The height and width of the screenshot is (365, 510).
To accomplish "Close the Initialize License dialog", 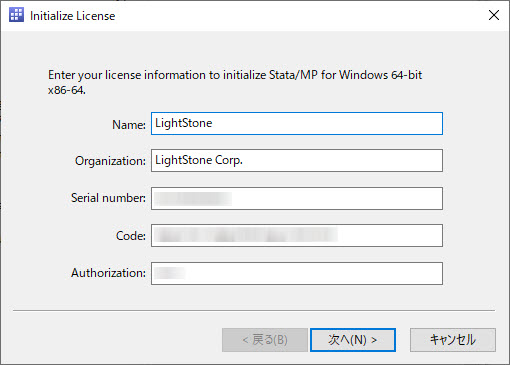I will coord(494,15).
